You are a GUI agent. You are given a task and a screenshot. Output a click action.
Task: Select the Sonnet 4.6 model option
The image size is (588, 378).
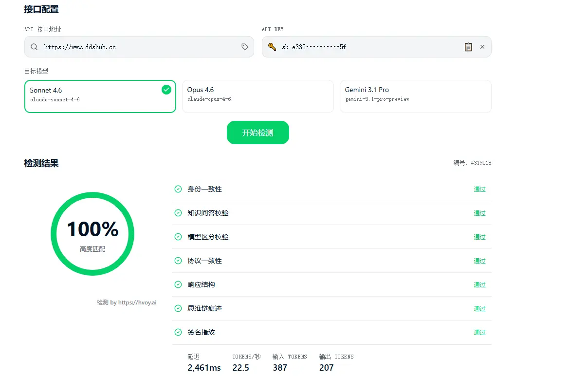pyautogui.click(x=100, y=96)
